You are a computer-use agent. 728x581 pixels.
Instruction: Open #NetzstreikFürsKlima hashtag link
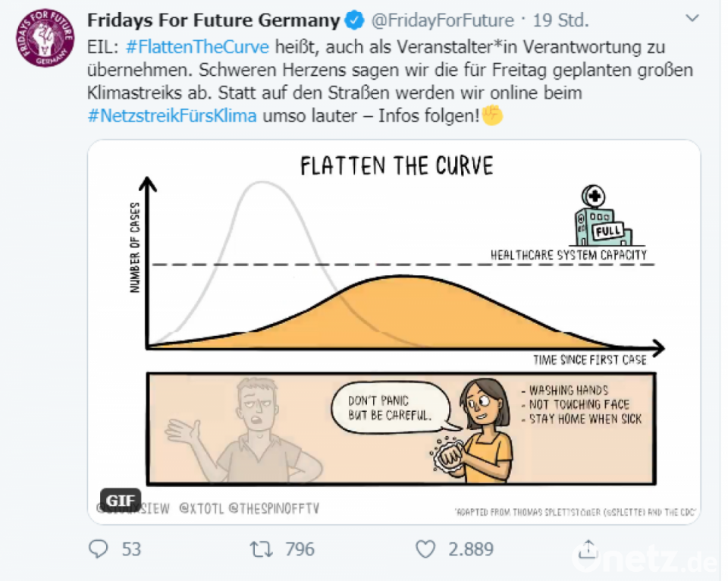coord(171,116)
